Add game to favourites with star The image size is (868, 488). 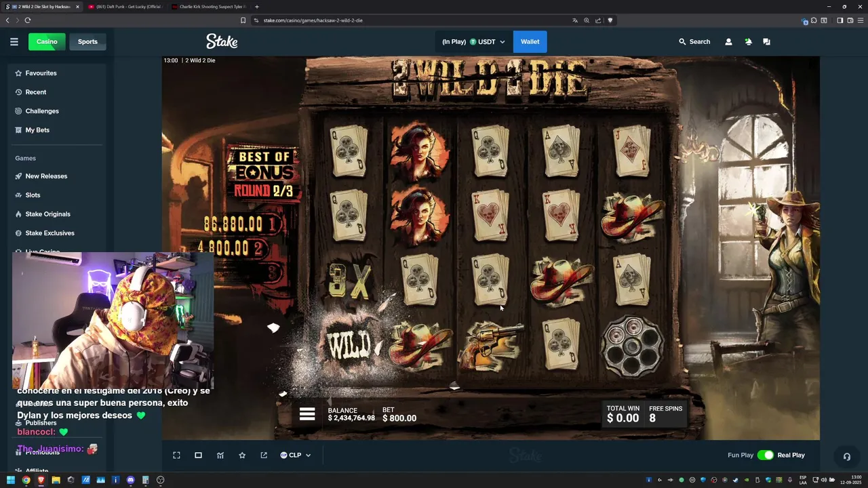pyautogui.click(x=242, y=455)
